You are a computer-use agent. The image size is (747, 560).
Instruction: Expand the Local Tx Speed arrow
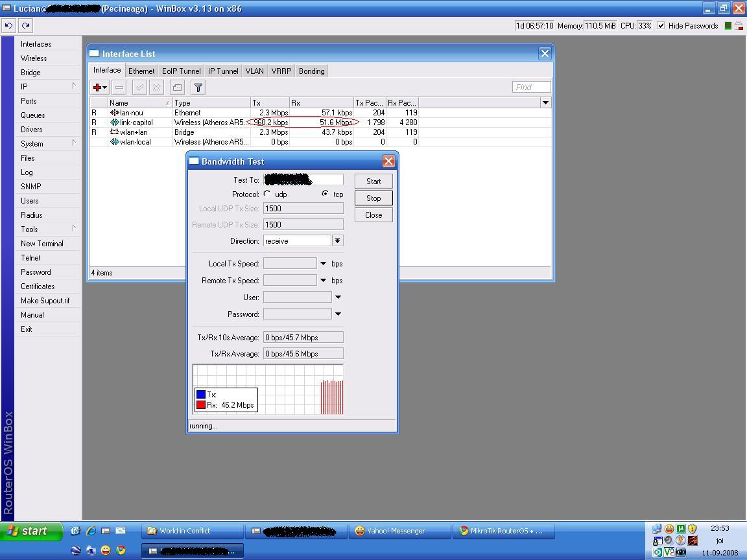(x=323, y=263)
